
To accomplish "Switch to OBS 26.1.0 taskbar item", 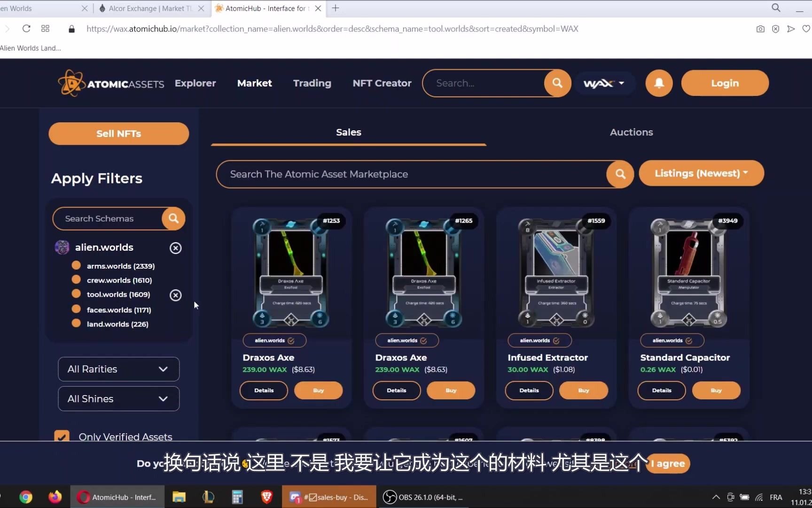I will pos(423,497).
